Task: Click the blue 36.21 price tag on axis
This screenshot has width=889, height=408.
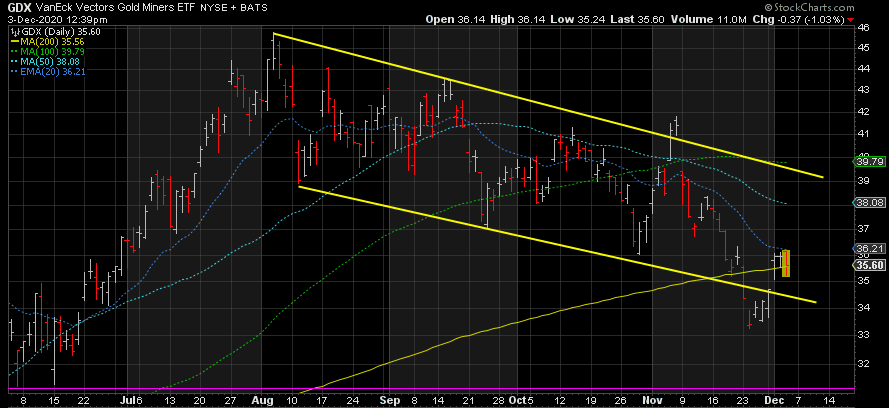Action: 870,249
